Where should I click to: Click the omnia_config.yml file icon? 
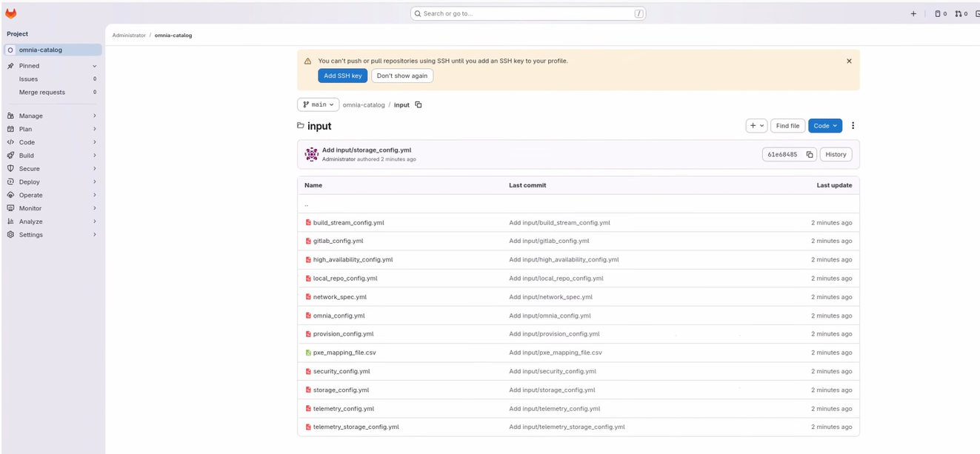click(x=308, y=316)
